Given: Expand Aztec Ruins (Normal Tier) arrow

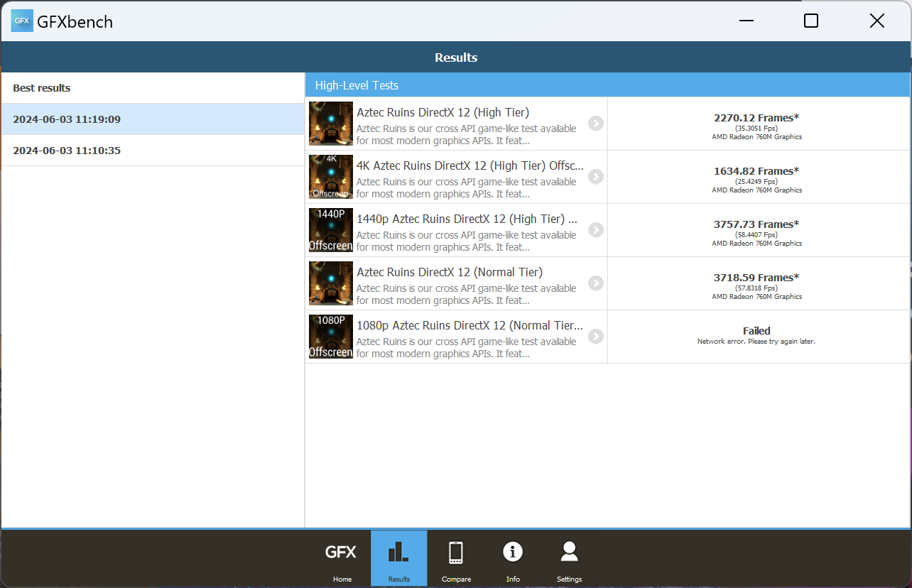Looking at the screenshot, I should pyautogui.click(x=596, y=283).
